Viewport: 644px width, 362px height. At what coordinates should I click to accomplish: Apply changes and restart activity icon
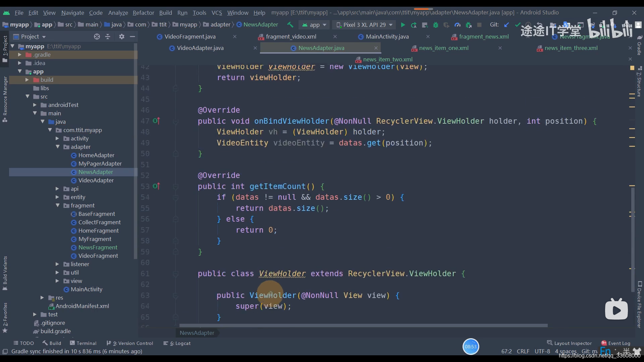coord(414,25)
